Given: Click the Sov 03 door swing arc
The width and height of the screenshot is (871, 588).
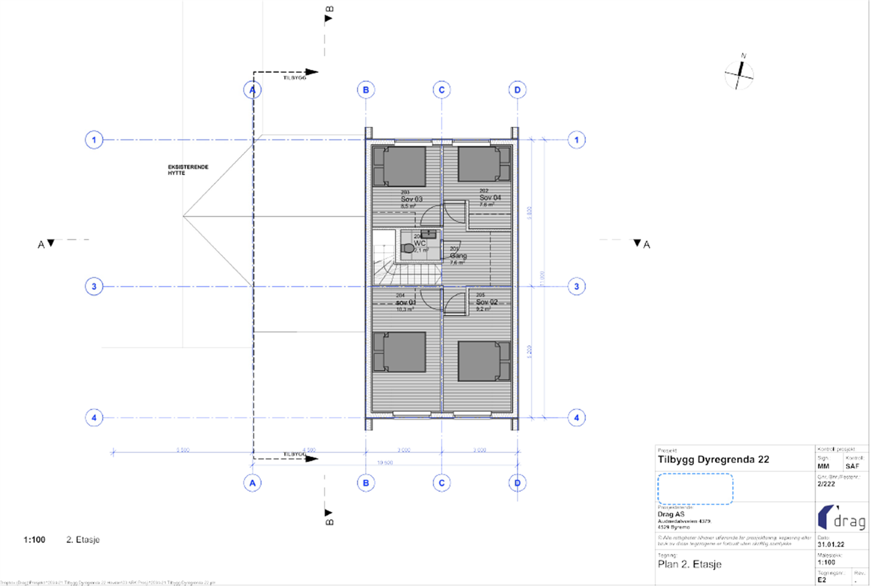Looking at the screenshot, I should point(431,216).
